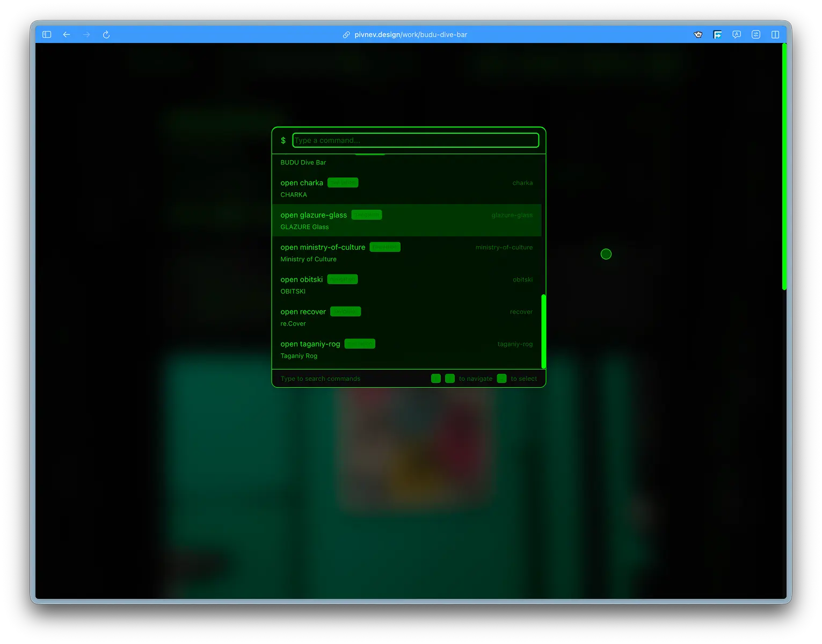This screenshot has width=822, height=644.
Task: Focus the Type a command input field
Action: point(415,140)
